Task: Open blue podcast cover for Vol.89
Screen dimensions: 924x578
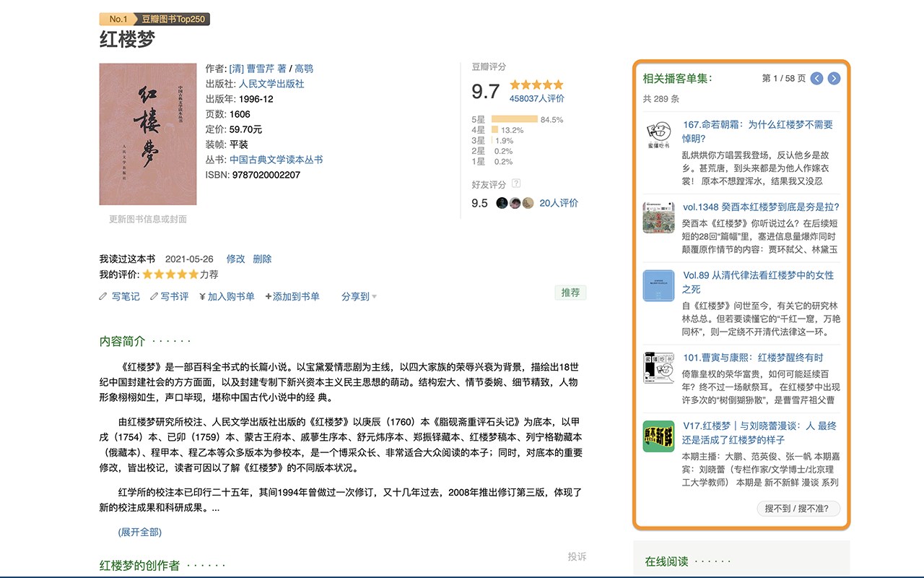Action: (x=658, y=286)
